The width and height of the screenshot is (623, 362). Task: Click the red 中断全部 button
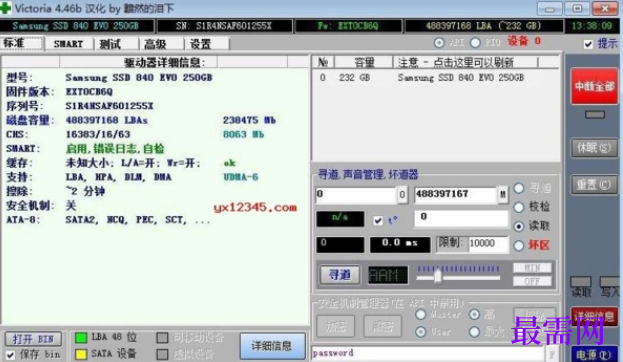[x=594, y=86]
